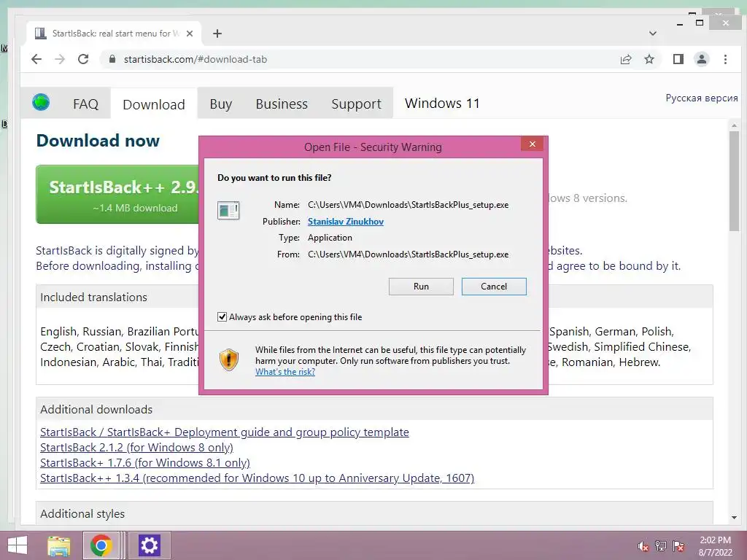Click the security shield warning icon
Screen dimensions: 747x560
(229, 359)
